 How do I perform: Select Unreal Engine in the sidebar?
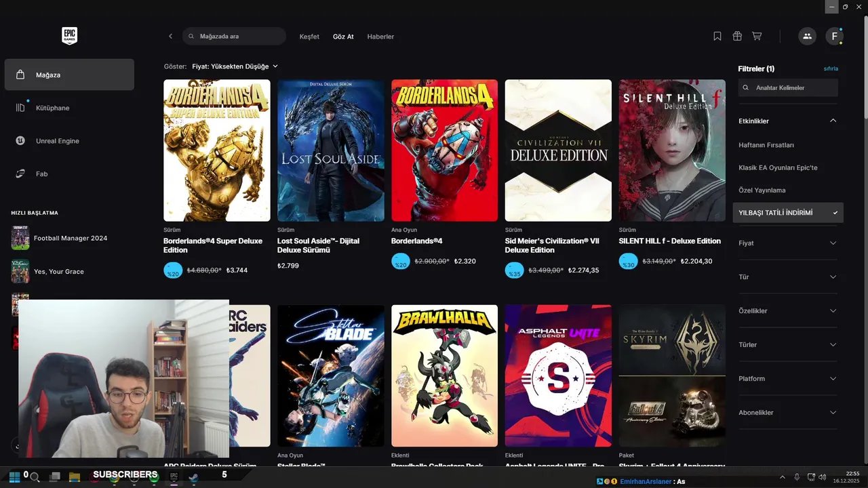click(x=69, y=141)
